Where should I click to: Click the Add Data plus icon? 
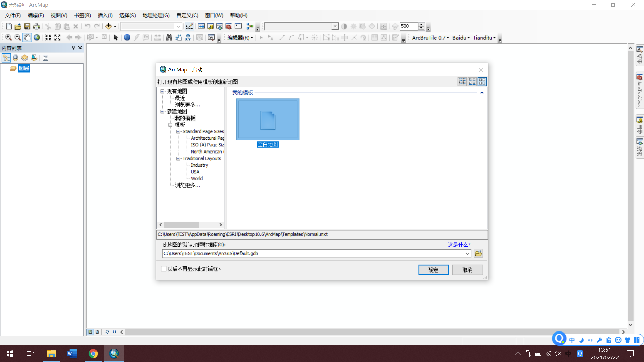(x=108, y=26)
